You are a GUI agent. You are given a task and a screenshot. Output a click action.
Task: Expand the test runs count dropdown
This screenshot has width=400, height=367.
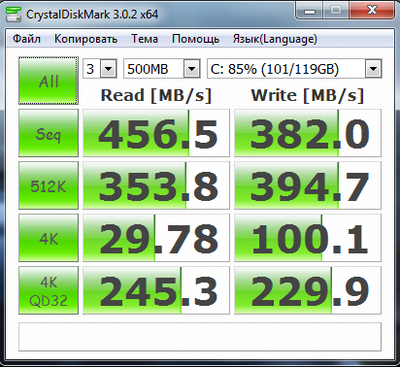[100, 69]
